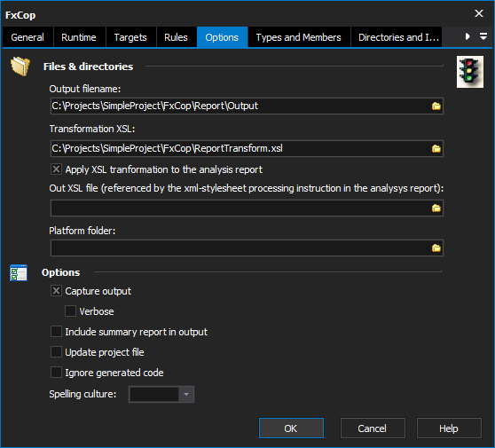
Task: Confirm with the OK button
Action: 291,428
